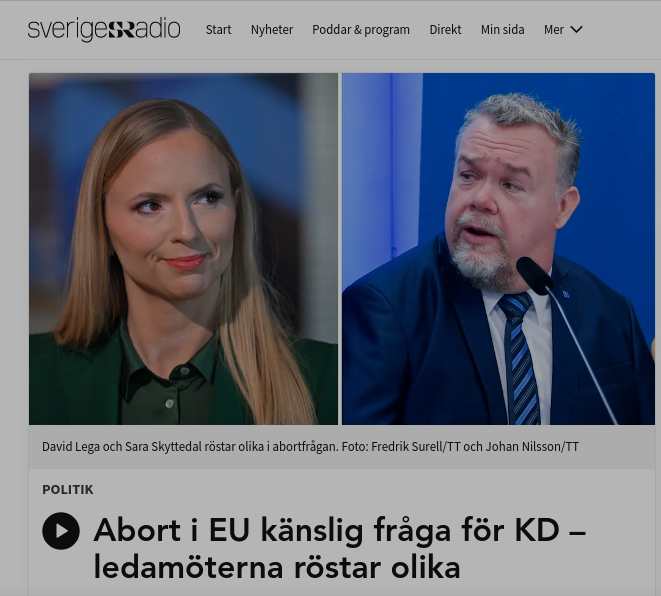Open the Mer menu label
This screenshot has width=661, height=596.
point(554,30)
